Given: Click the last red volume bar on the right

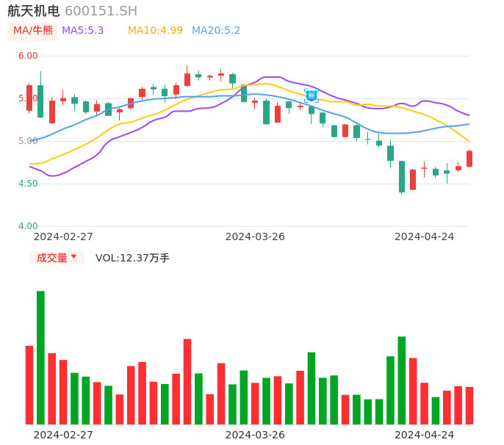Looking at the screenshot, I should pyautogui.click(x=469, y=405).
